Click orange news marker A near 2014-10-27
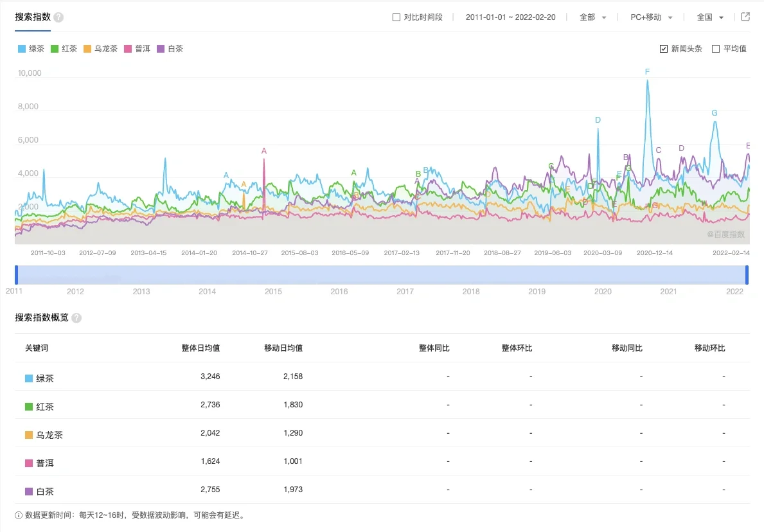 tap(244, 184)
